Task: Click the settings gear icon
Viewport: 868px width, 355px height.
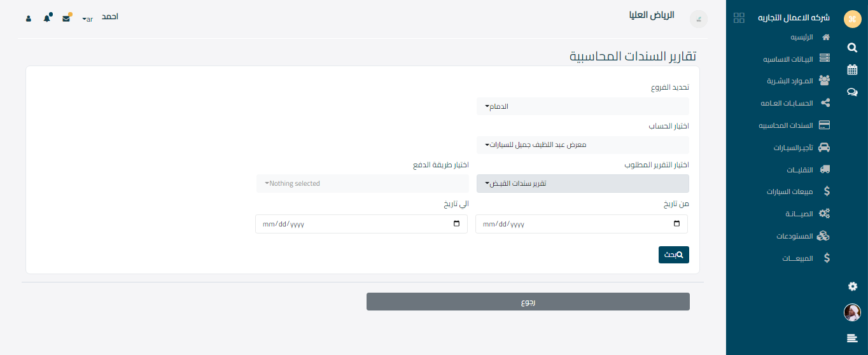Action: coord(853,287)
